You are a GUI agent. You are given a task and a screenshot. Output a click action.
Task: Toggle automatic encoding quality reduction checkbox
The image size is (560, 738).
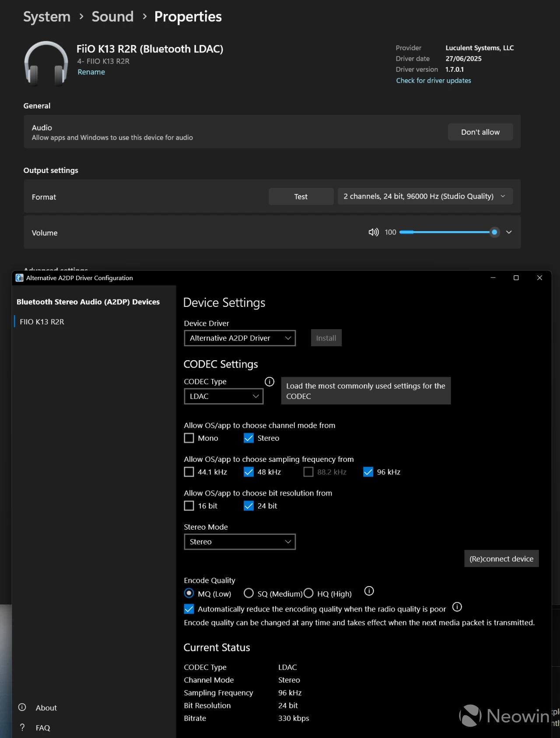pos(189,609)
